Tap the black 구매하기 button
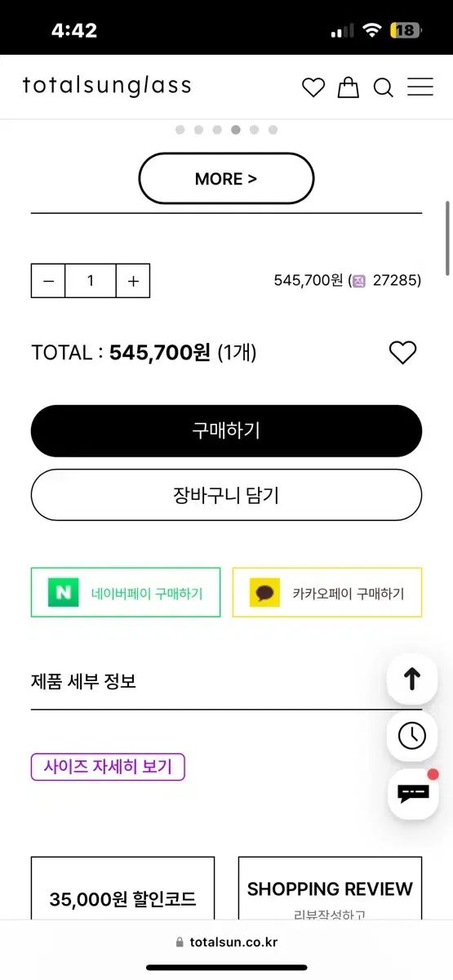The height and width of the screenshot is (980, 453). pos(226,431)
